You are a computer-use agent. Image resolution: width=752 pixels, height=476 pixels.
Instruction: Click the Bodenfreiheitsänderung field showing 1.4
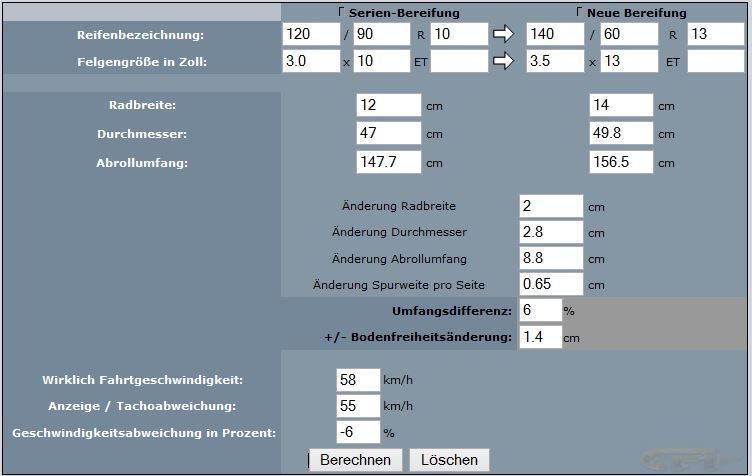tap(539, 337)
